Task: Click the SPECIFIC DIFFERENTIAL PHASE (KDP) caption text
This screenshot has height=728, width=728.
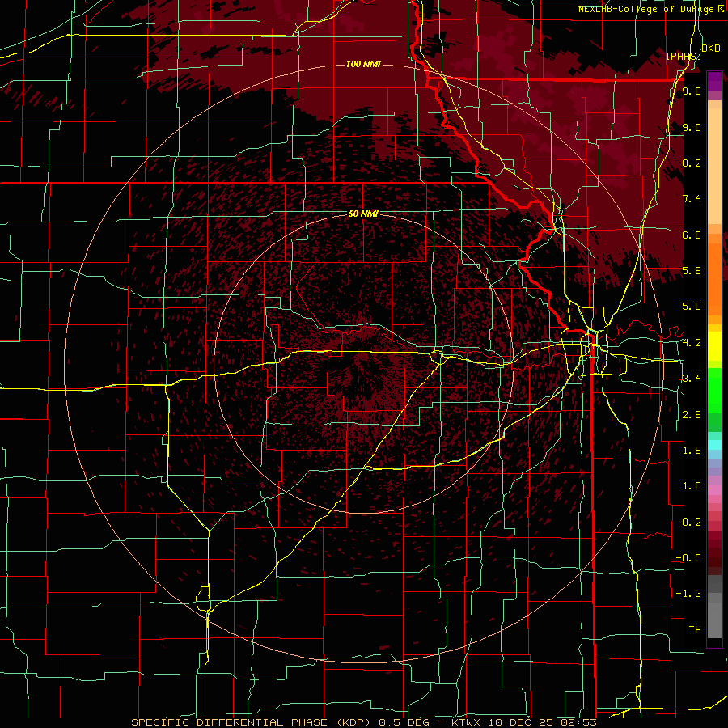Action: [251, 722]
